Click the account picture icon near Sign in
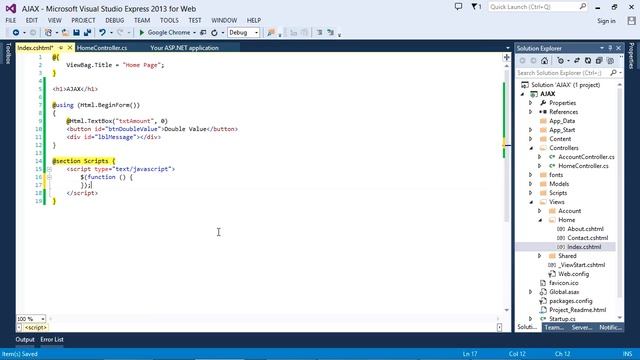This screenshot has width=640, height=360. (631, 21)
